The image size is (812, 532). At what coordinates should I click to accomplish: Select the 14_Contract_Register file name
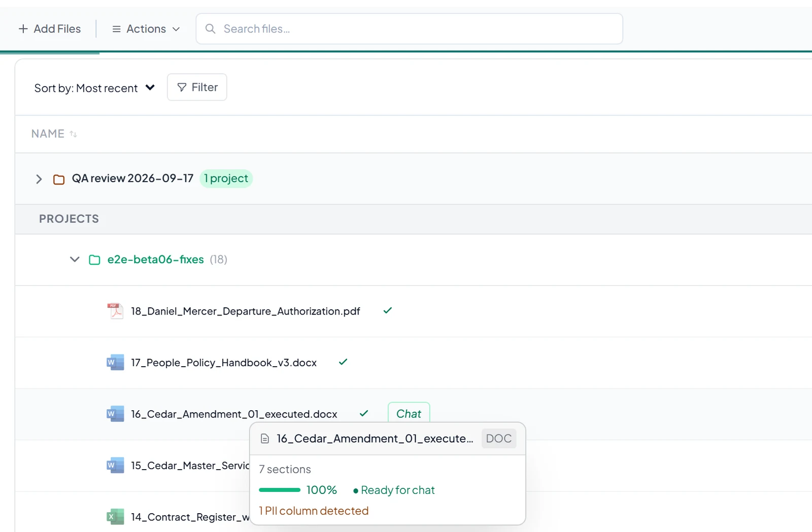coord(190,517)
